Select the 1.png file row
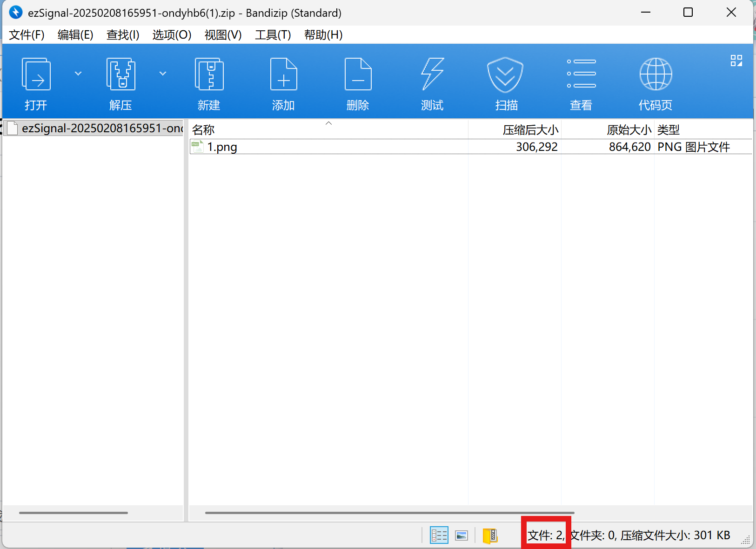 coord(471,147)
